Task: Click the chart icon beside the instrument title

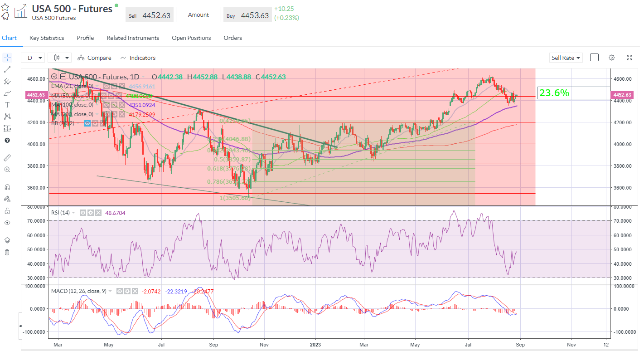Action: (20, 11)
